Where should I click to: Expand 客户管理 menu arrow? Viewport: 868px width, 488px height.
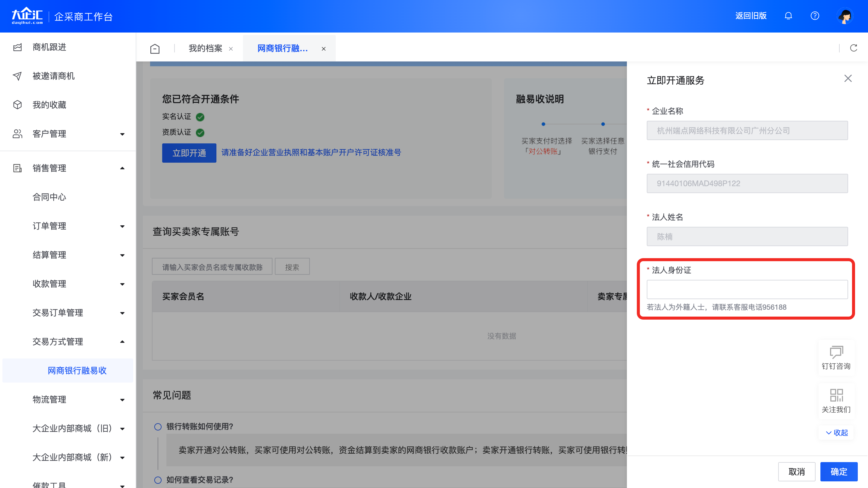tap(122, 134)
